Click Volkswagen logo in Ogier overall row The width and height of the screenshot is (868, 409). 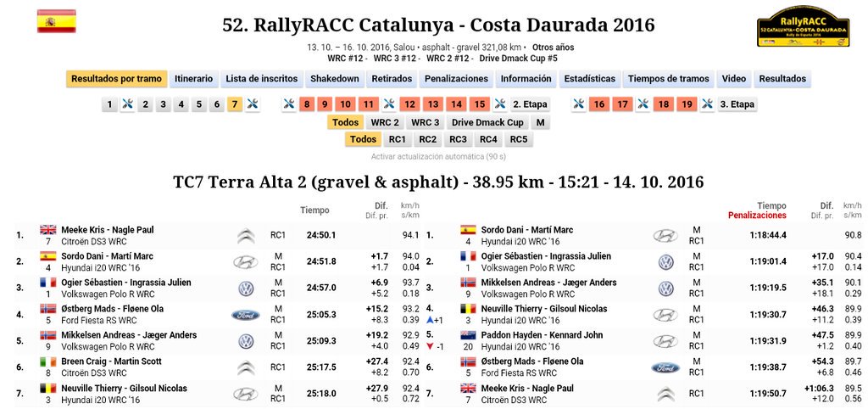point(666,262)
